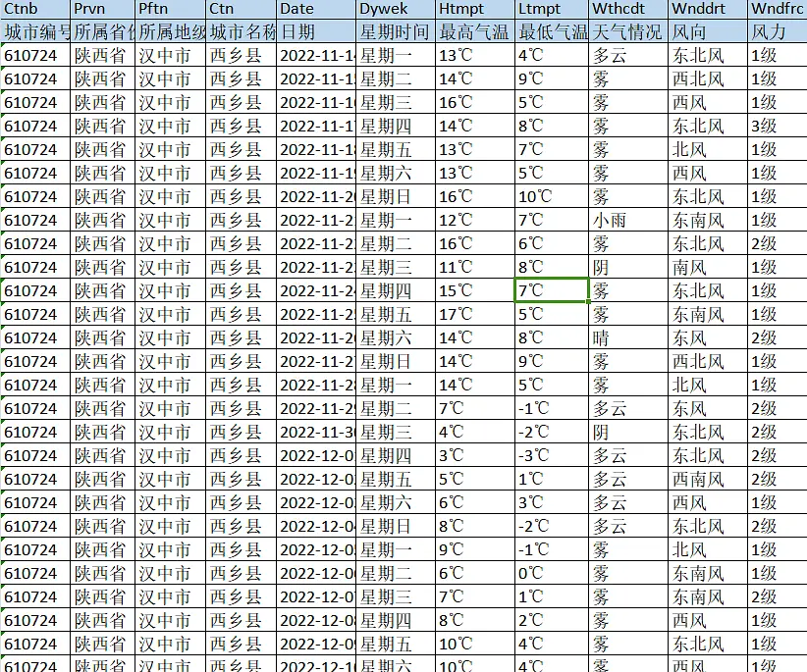
Task: Click 汉中市 in the 17℃ high row
Action: (x=171, y=314)
